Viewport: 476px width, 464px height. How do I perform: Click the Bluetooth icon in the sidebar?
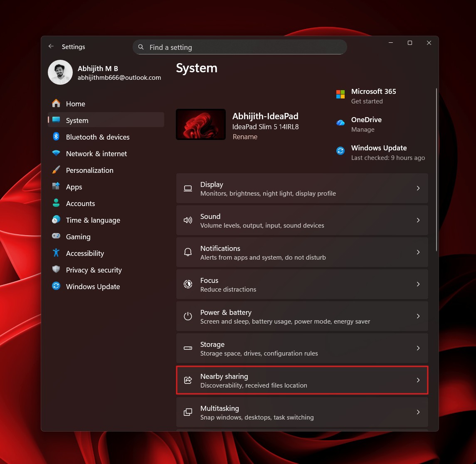click(x=56, y=137)
